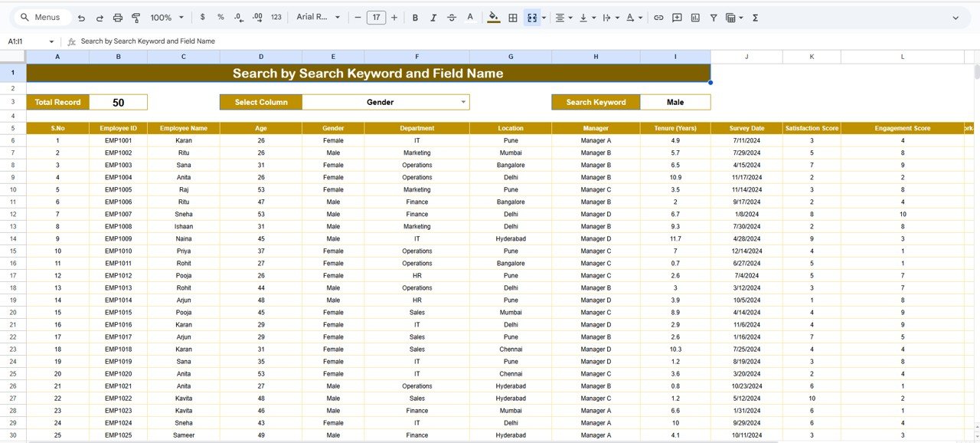This screenshot has width=980, height=443.
Task: Toggle bold formatting
Action: [415, 18]
